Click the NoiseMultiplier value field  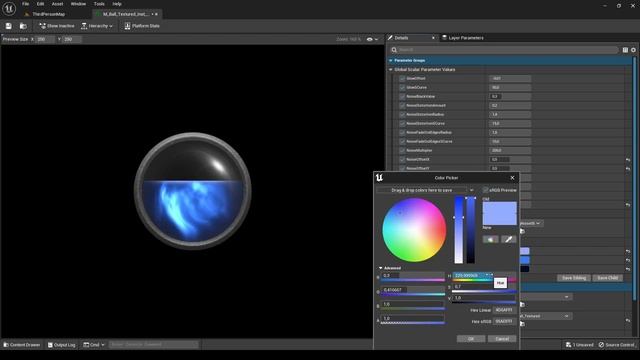coord(510,150)
